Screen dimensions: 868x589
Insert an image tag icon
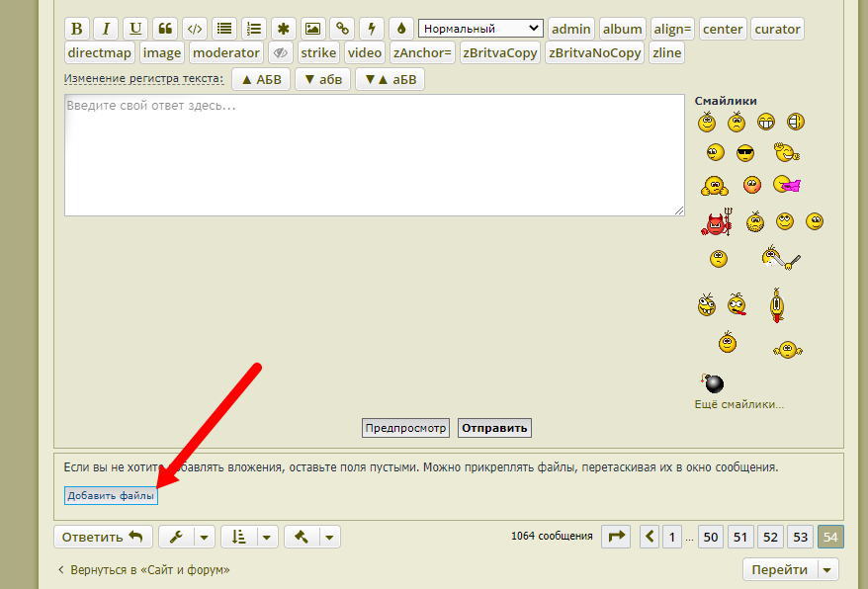pos(312,29)
